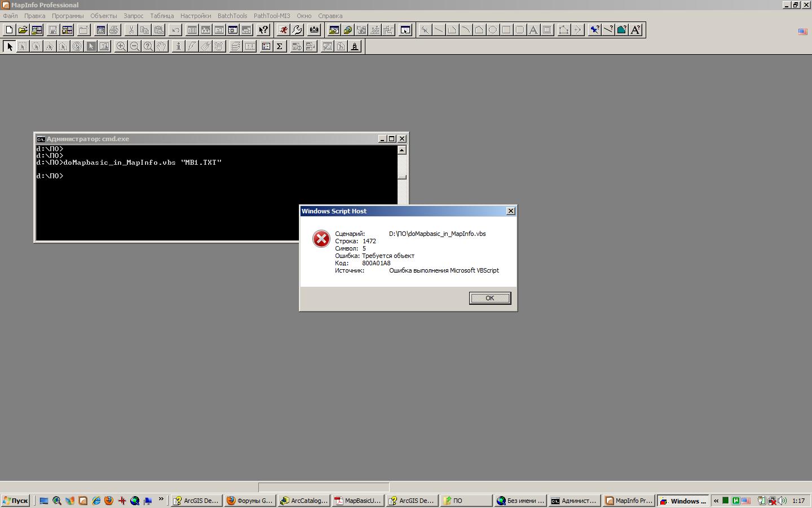812x508 pixels.
Task: Switch to ПО folder taskbar button
Action: pyautogui.click(x=466, y=501)
